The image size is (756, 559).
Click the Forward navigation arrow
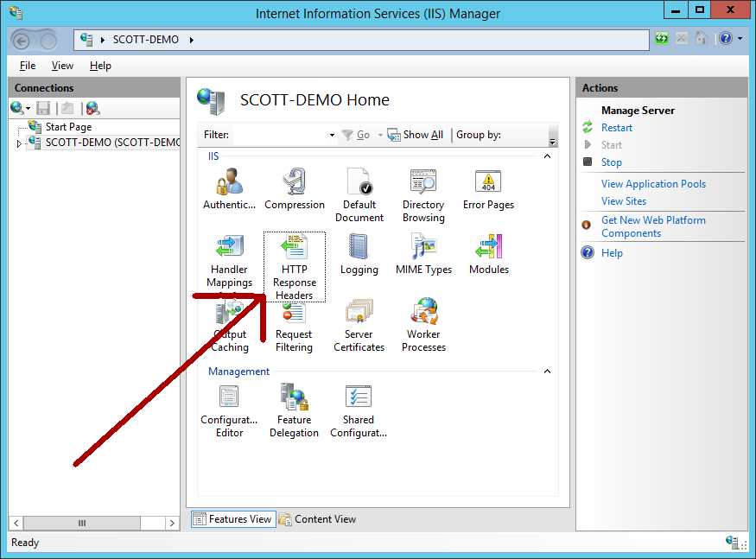pyautogui.click(x=48, y=41)
